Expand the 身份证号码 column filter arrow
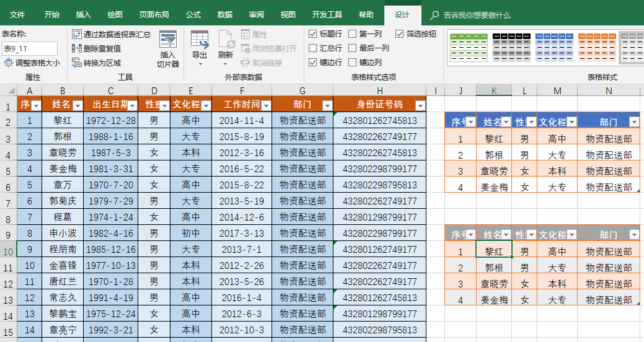This screenshot has height=342, width=644. pos(420,106)
